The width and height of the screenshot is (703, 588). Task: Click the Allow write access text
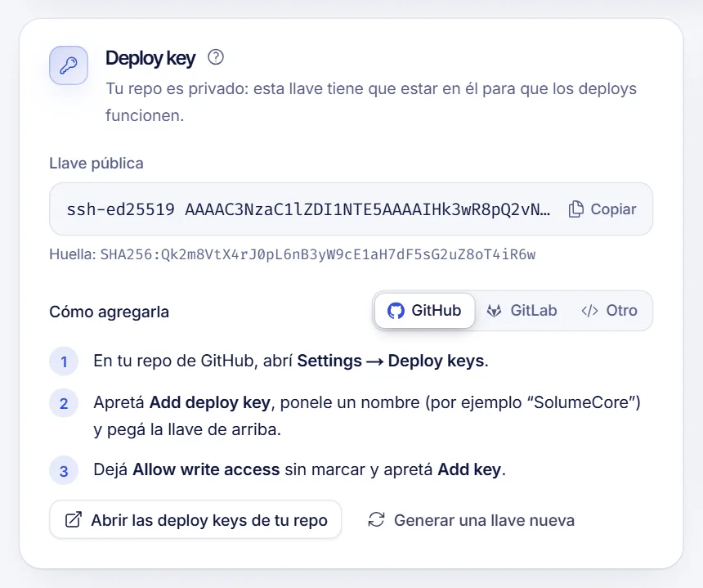coord(206,469)
